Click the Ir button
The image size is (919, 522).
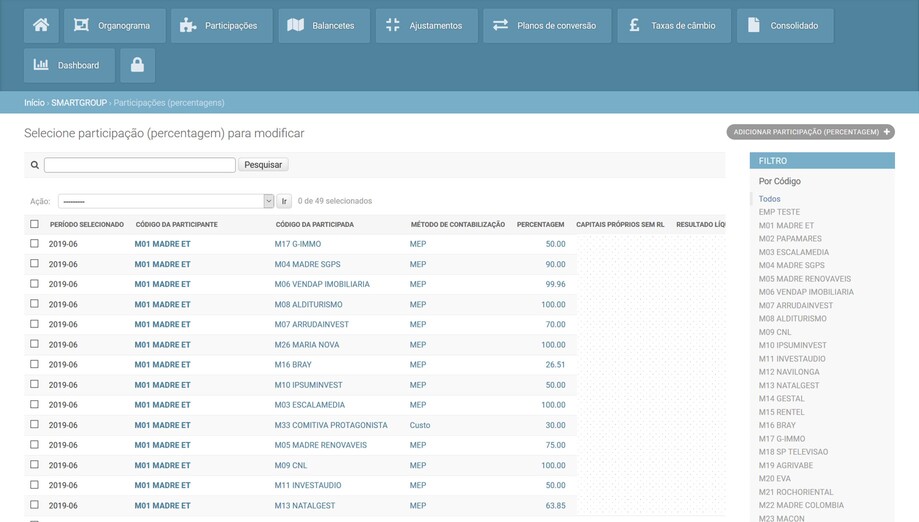click(284, 201)
